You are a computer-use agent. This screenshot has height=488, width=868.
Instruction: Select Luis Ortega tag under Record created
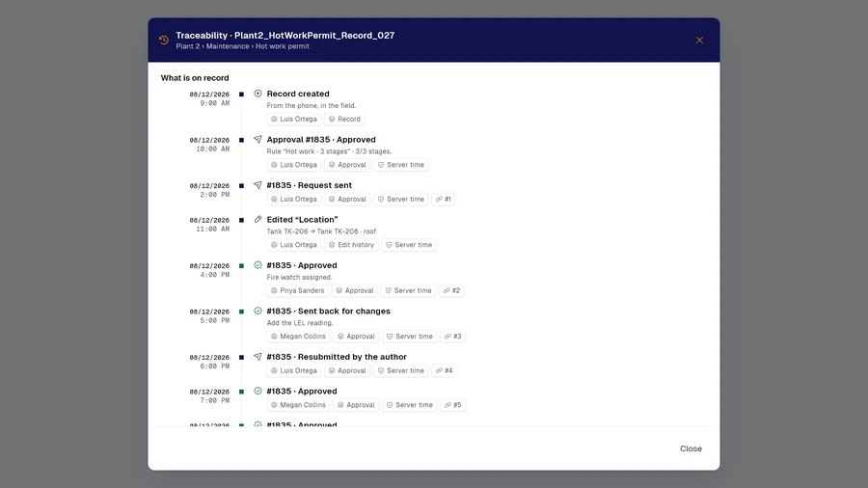[x=293, y=119]
